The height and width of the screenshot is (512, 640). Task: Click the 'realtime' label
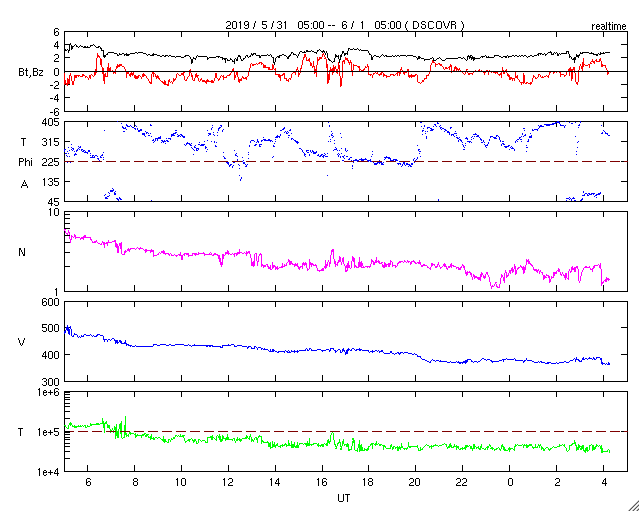(x=609, y=27)
